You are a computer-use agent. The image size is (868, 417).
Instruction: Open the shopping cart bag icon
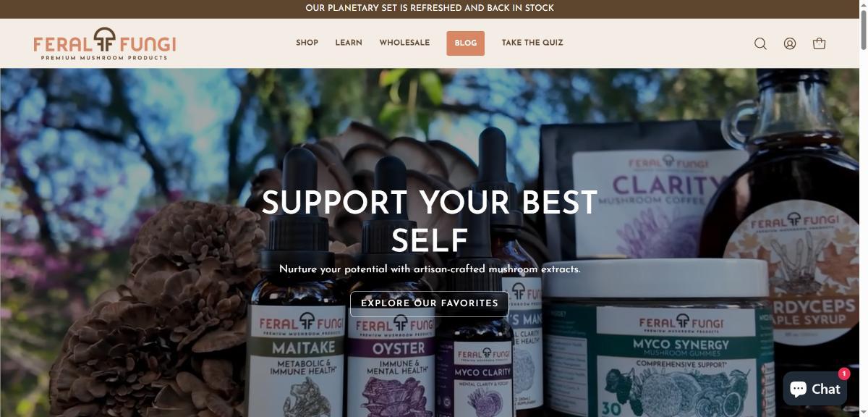(x=819, y=43)
